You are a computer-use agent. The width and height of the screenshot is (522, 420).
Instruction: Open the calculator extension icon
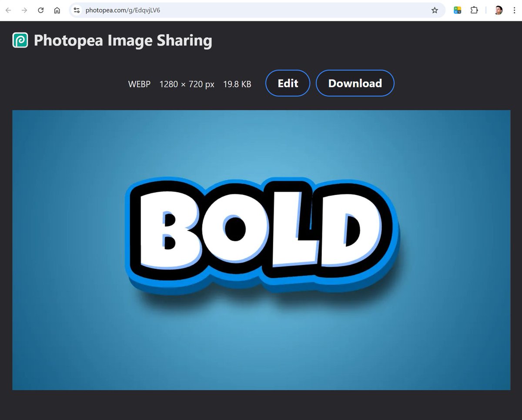[457, 10]
